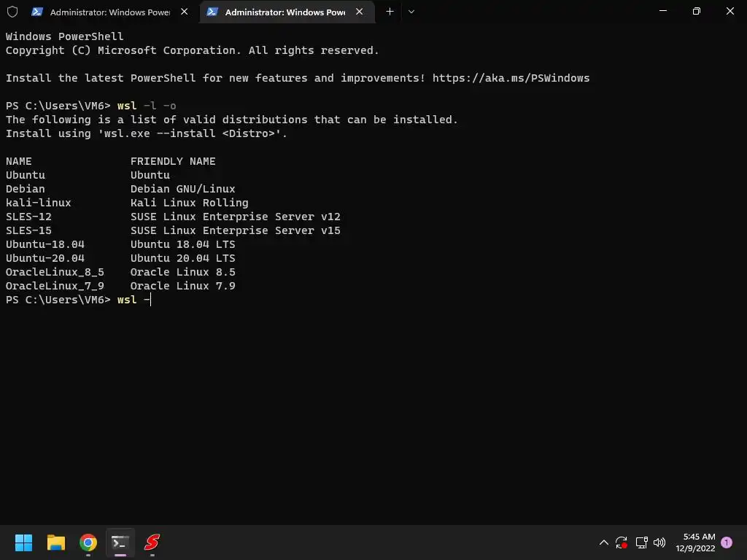Click the shield icon in title bar
Image resolution: width=747 pixels, height=560 pixels.
pyautogui.click(x=12, y=12)
